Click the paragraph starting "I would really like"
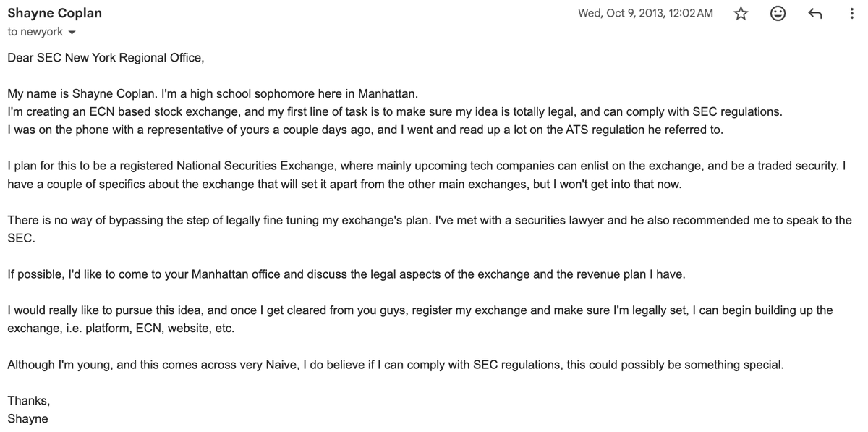868x432 pixels. [x=420, y=319]
